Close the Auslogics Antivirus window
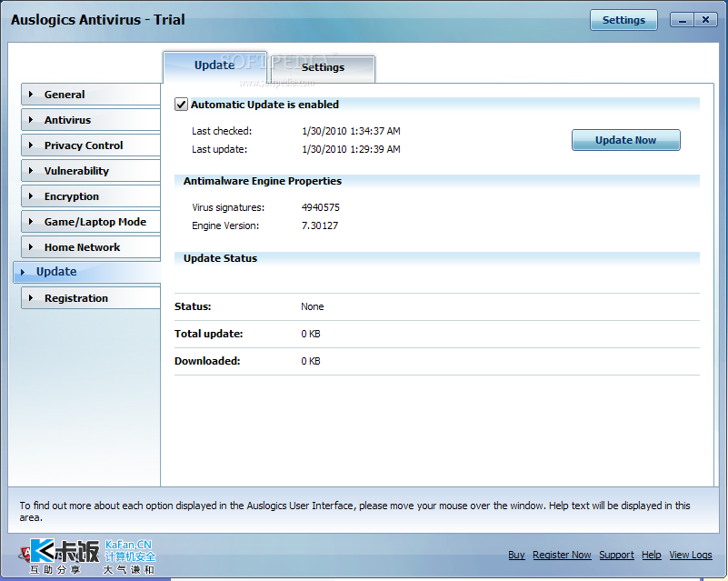This screenshot has height=581, width=728. pyautogui.click(x=705, y=20)
